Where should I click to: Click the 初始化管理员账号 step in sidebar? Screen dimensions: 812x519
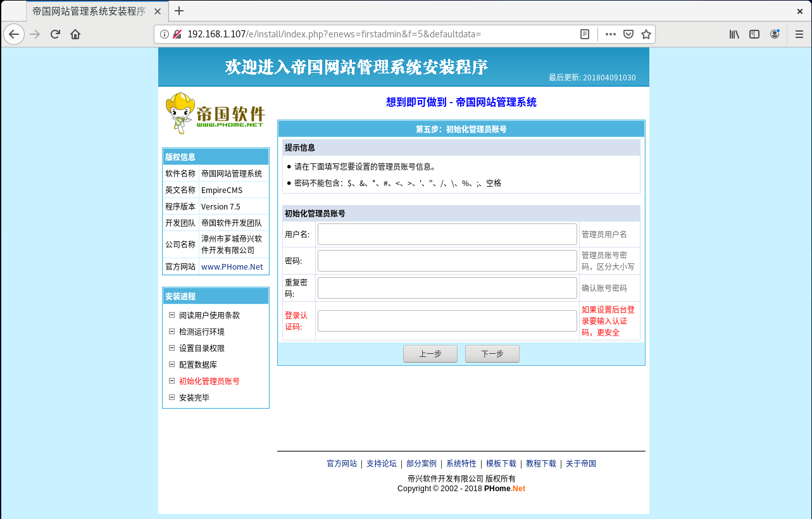209,381
